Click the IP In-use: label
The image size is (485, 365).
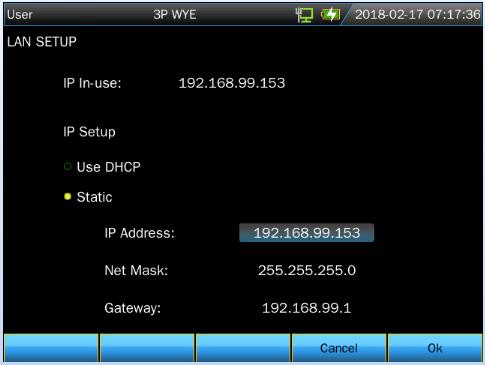(x=92, y=83)
